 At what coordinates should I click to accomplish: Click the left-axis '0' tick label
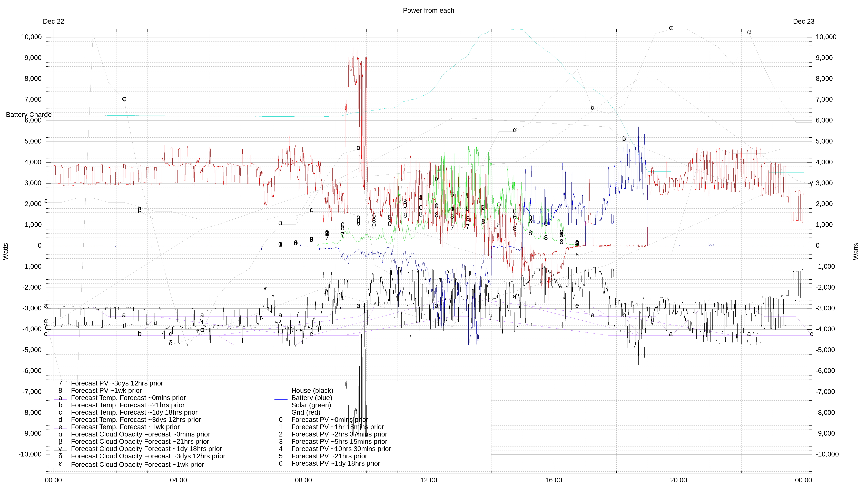pos(40,246)
